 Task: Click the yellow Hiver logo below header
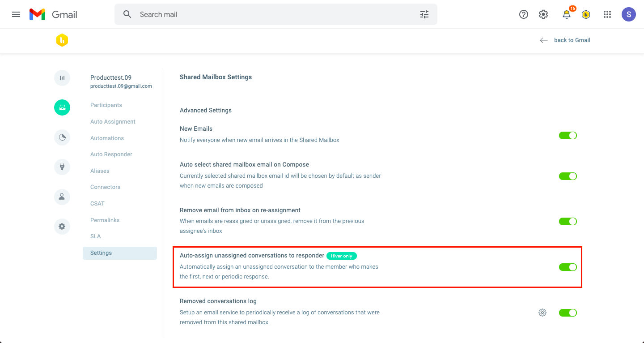62,40
